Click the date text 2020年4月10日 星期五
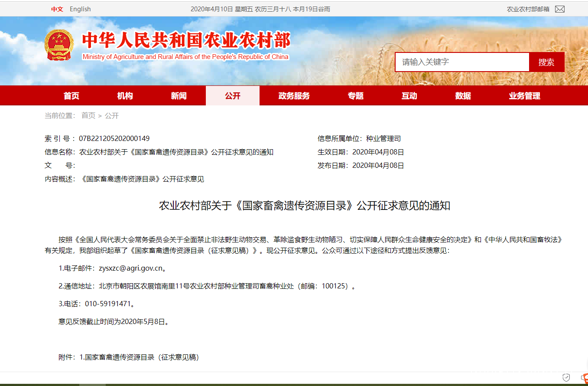 pyautogui.click(x=221, y=9)
